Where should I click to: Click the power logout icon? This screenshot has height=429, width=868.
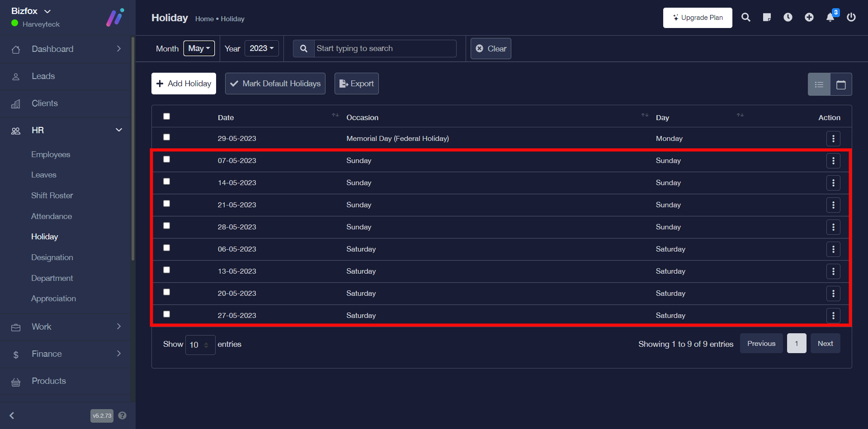click(851, 18)
